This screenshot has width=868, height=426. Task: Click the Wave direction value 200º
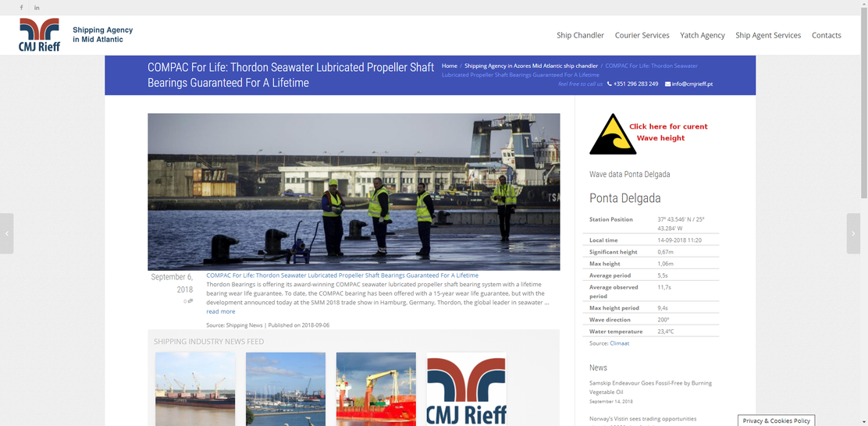[663, 320]
